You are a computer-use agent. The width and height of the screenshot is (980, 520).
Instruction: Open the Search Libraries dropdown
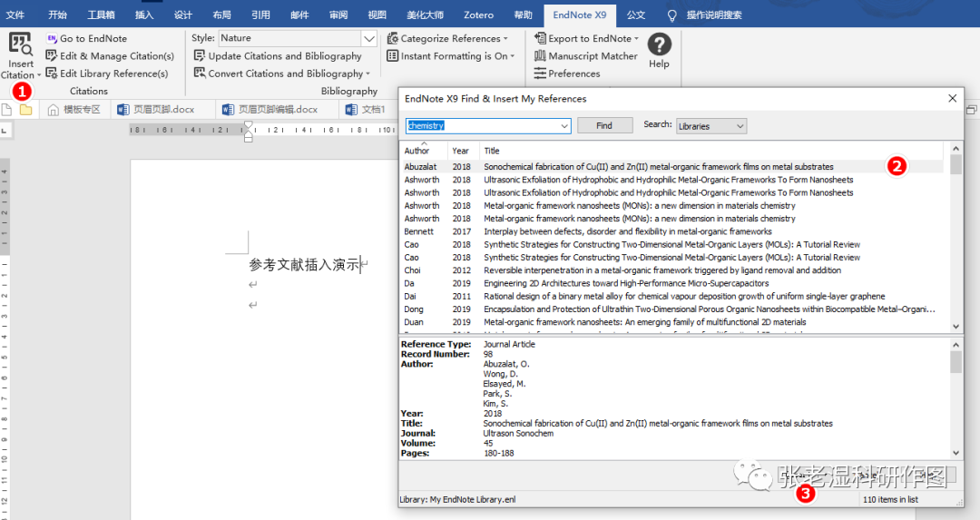[x=711, y=126]
